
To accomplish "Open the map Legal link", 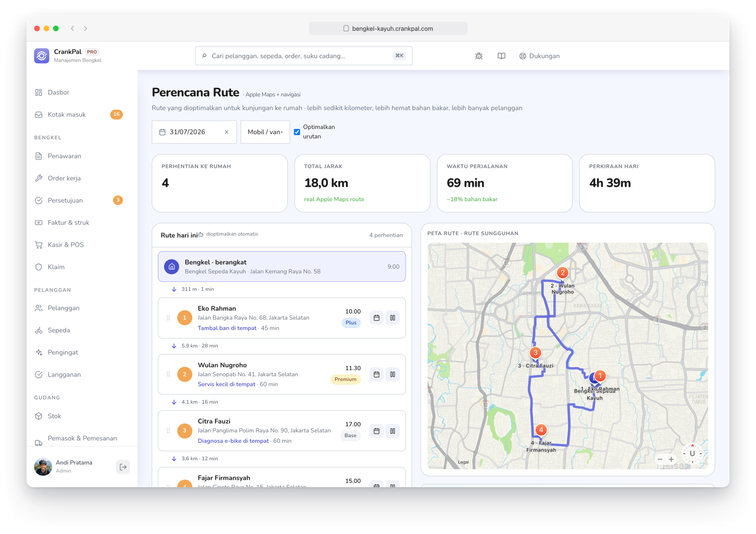I will pyautogui.click(x=463, y=462).
